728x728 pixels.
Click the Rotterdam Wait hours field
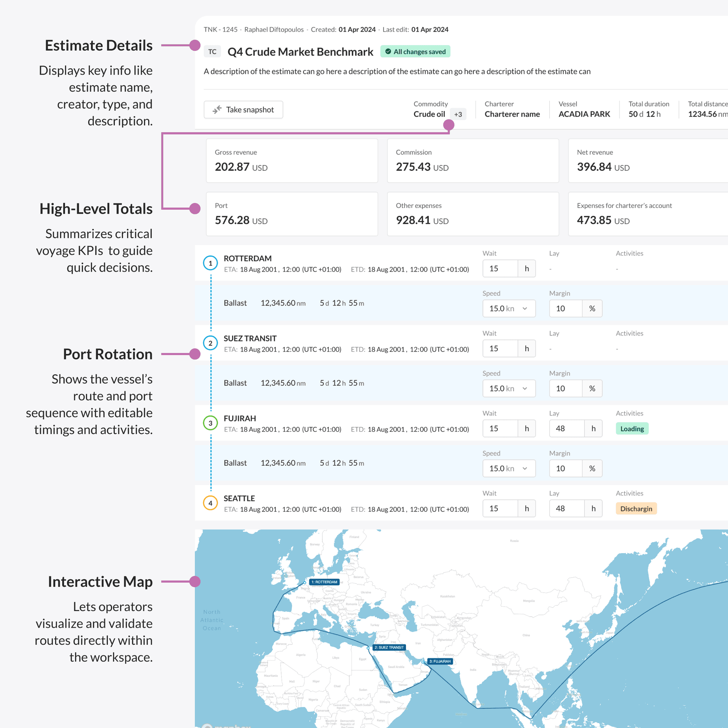(500, 269)
